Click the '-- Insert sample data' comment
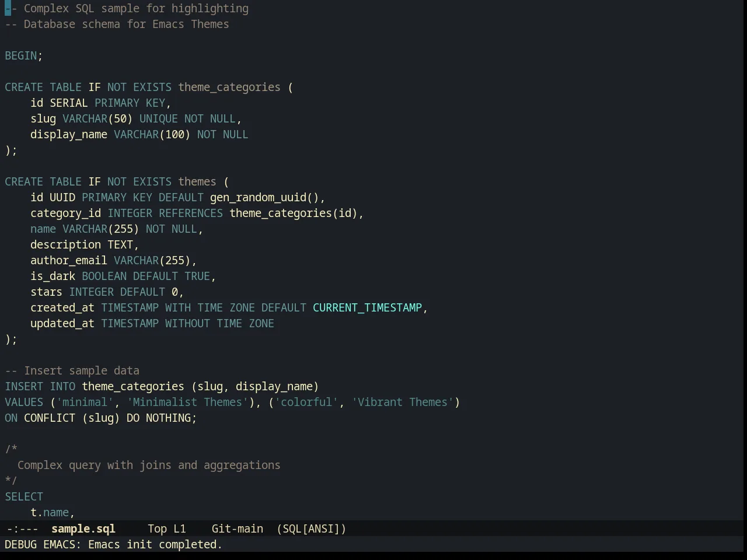This screenshot has height=560, width=747. [x=72, y=370]
